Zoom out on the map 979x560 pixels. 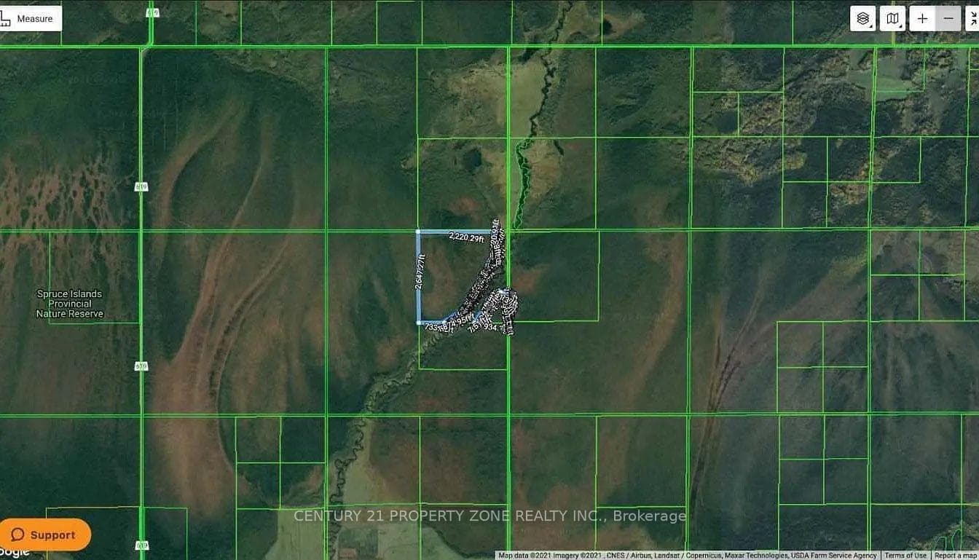(x=948, y=18)
